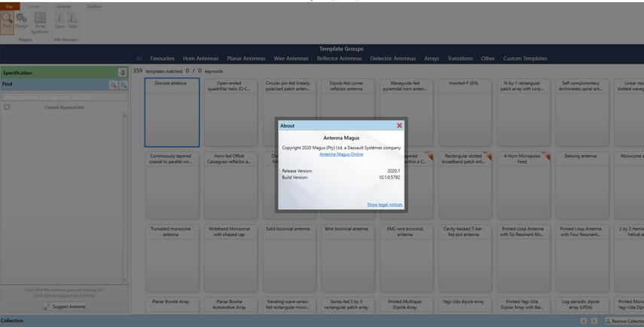Open the Array Synthesis tool
Image resolution: width=644 pixels, height=327 pixels.
tap(40, 23)
